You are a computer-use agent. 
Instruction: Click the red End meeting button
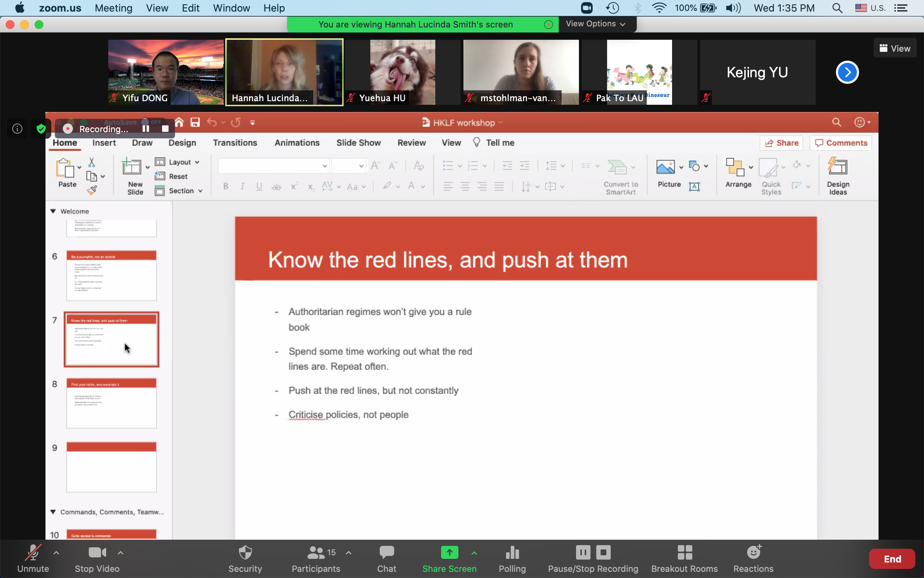(x=892, y=559)
